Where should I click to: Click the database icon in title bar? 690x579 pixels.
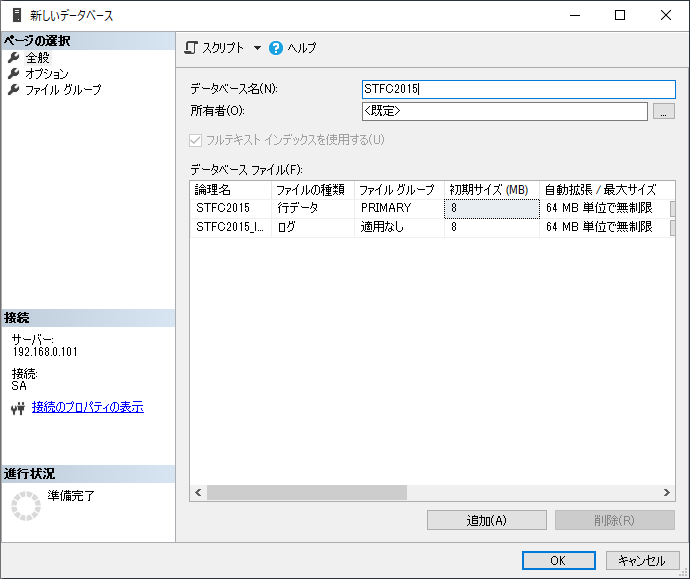(x=16, y=16)
